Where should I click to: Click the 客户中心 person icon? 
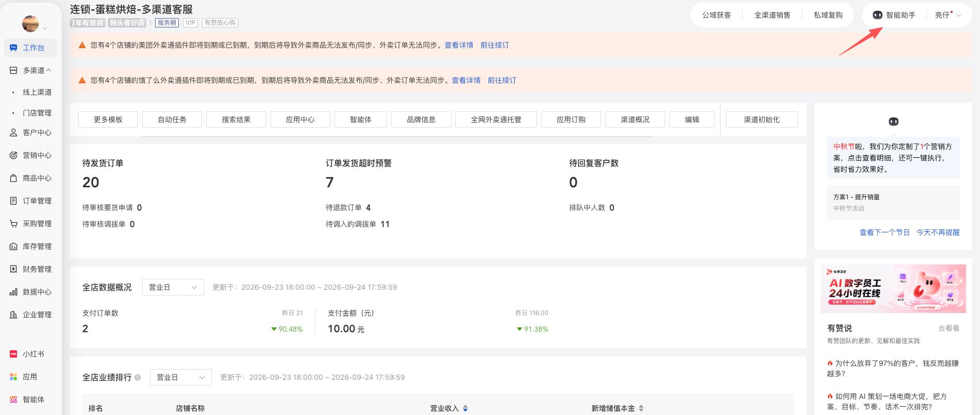13,132
